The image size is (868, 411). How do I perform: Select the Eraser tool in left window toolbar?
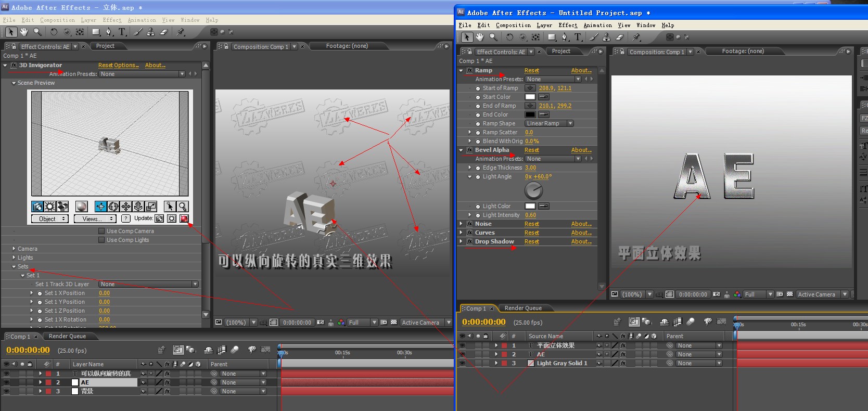point(164,32)
